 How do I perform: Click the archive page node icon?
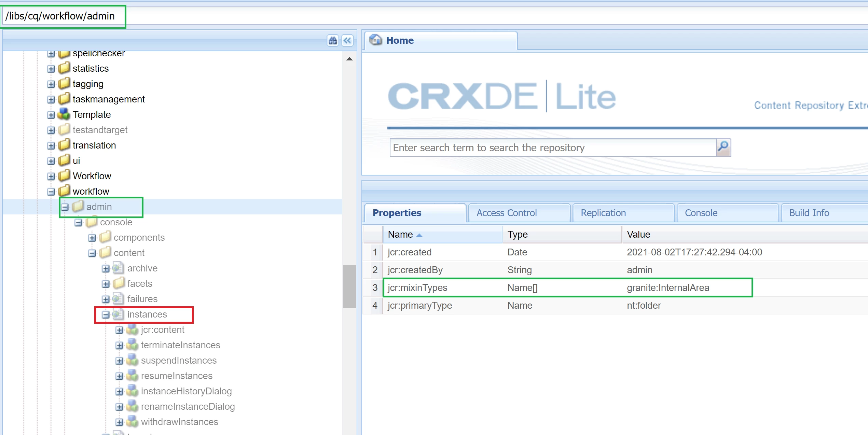pyautogui.click(x=118, y=268)
